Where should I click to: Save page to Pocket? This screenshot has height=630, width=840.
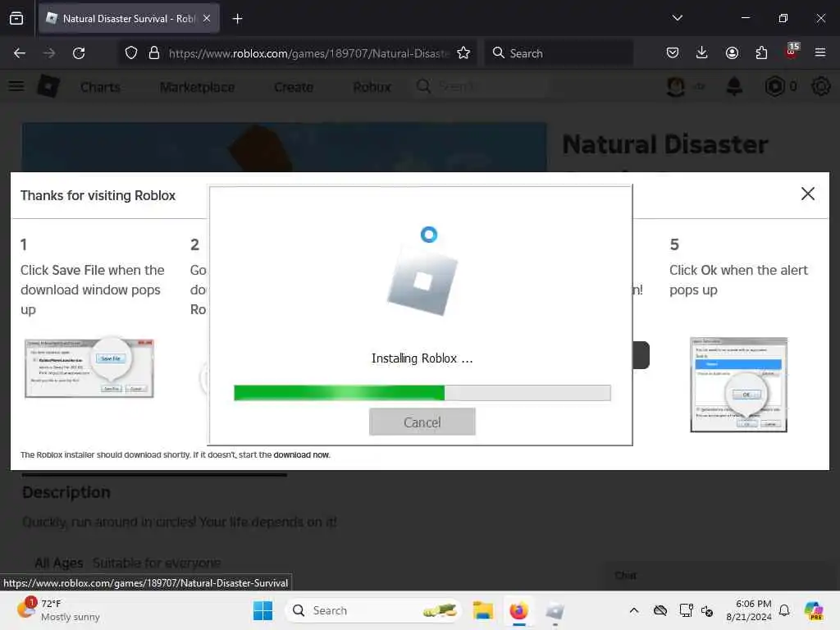coord(673,52)
